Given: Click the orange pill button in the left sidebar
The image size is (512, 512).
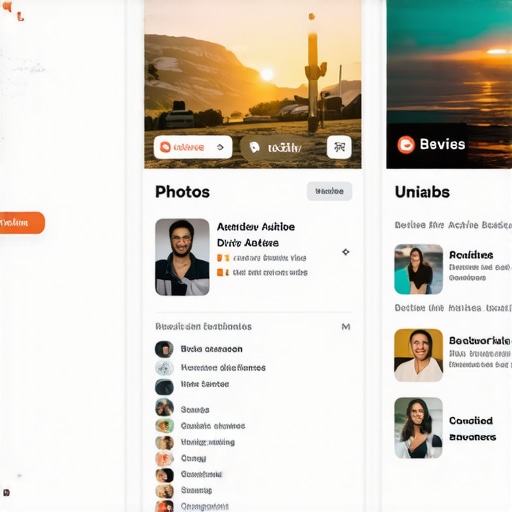Looking at the screenshot, I should click(x=22, y=223).
